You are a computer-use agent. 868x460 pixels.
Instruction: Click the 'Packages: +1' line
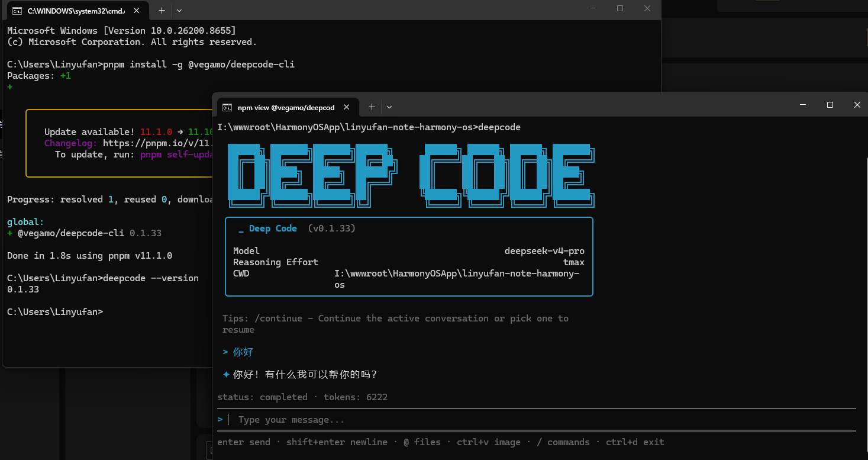point(39,76)
